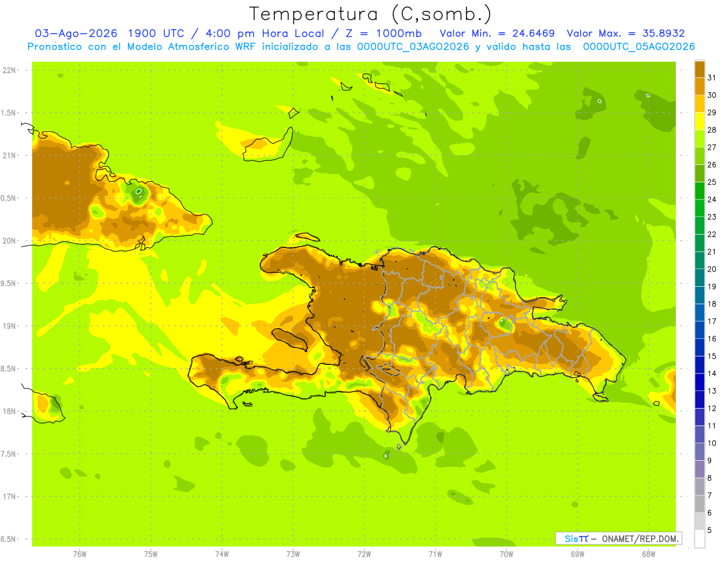This screenshot has height=562, width=728.
Task: Click legend value 28
Action: click(x=712, y=130)
